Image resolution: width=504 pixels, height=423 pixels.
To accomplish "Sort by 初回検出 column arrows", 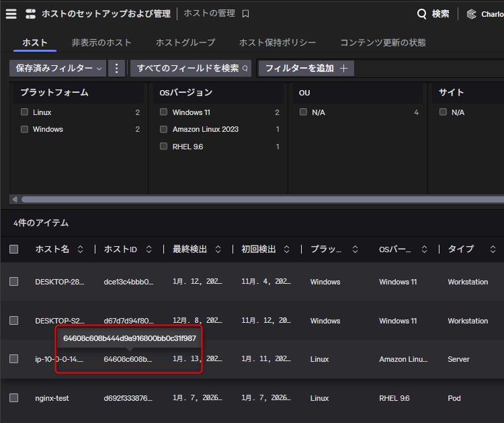I will (x=287, y=249).
